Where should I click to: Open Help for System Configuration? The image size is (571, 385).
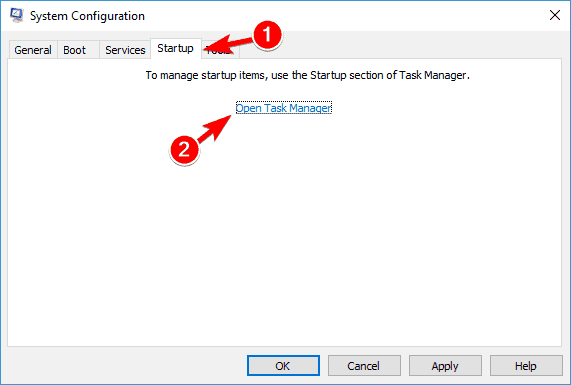click(526, 366)
